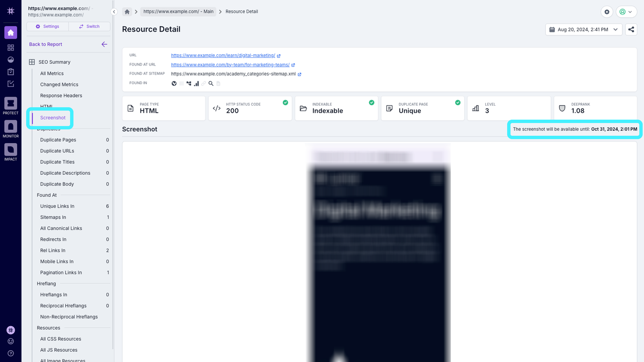Open the gear settings icon at top right
This screenshot has height=362, width=644.
click(607, 12)
